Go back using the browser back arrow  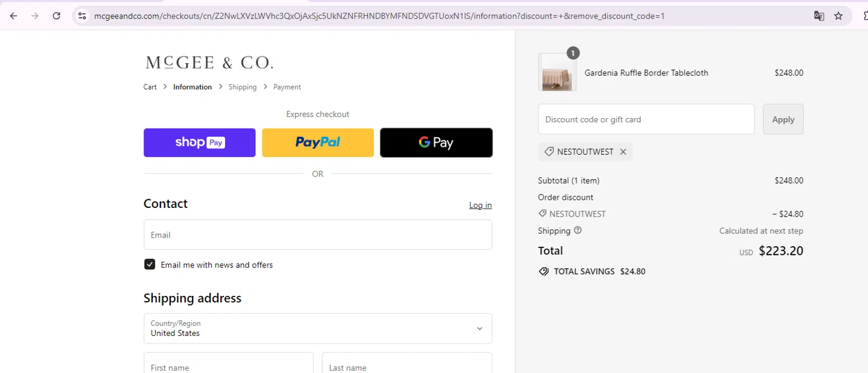click(x=14, y=16)
